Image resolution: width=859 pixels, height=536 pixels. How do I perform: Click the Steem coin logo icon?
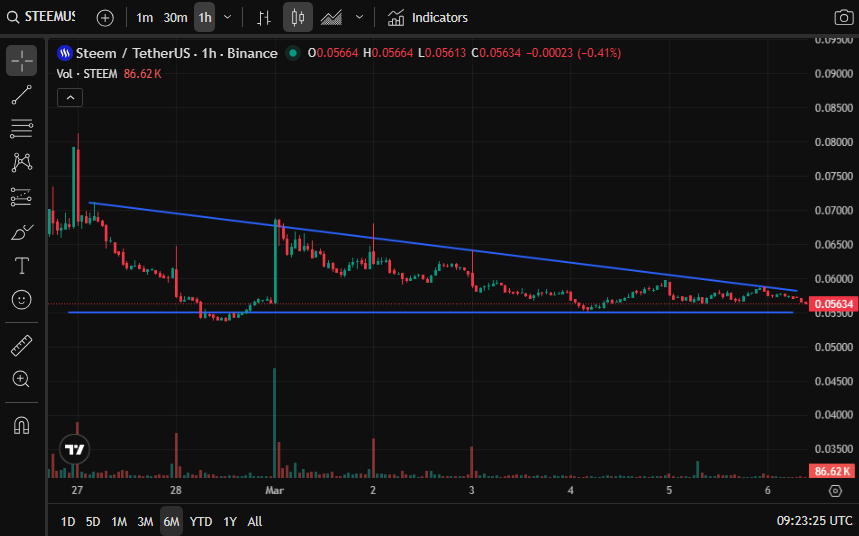pos(65,53)
